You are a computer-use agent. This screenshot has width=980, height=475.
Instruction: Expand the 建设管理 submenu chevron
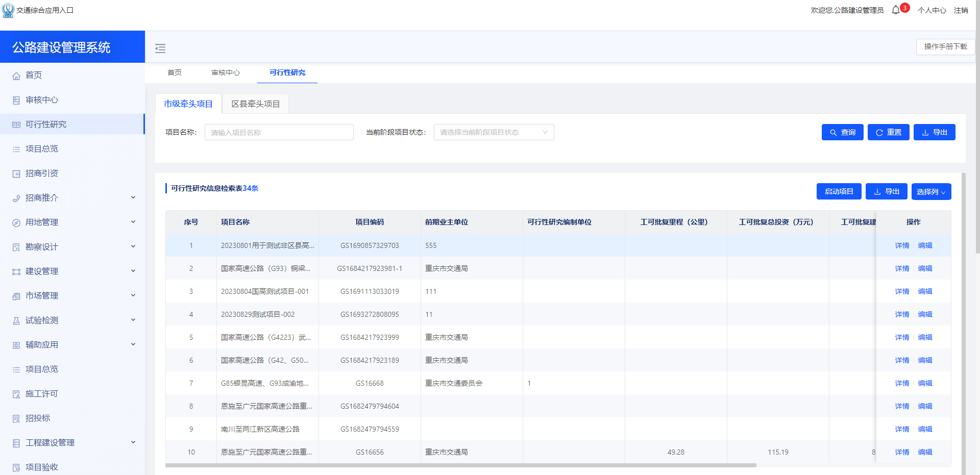coord(133,271)
